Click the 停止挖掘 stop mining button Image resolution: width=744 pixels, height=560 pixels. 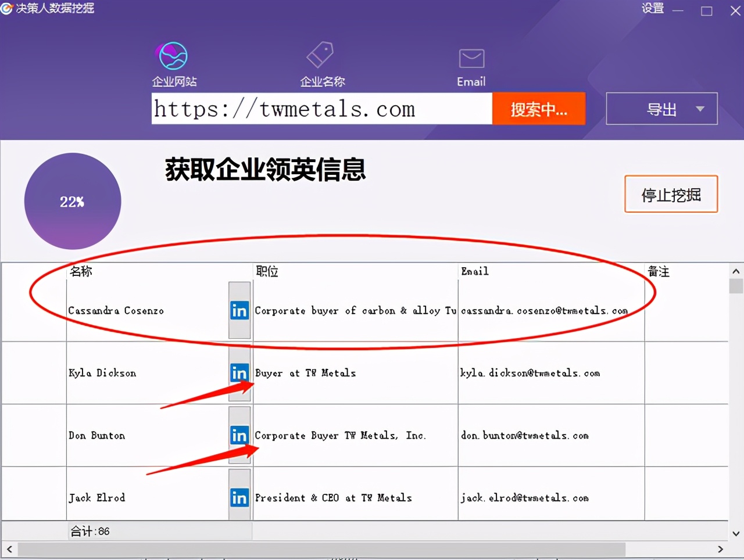pyautogui.click(x=671, y=195)
